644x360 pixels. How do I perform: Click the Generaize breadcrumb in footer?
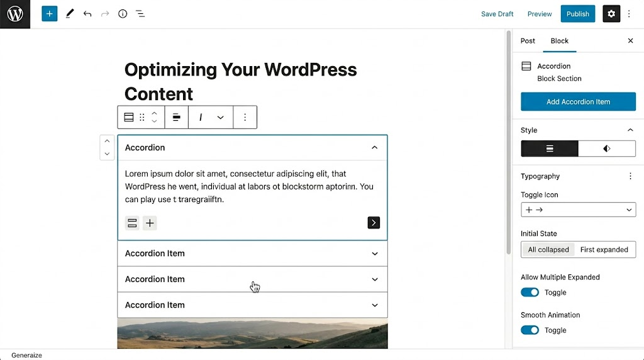point(26,355)
